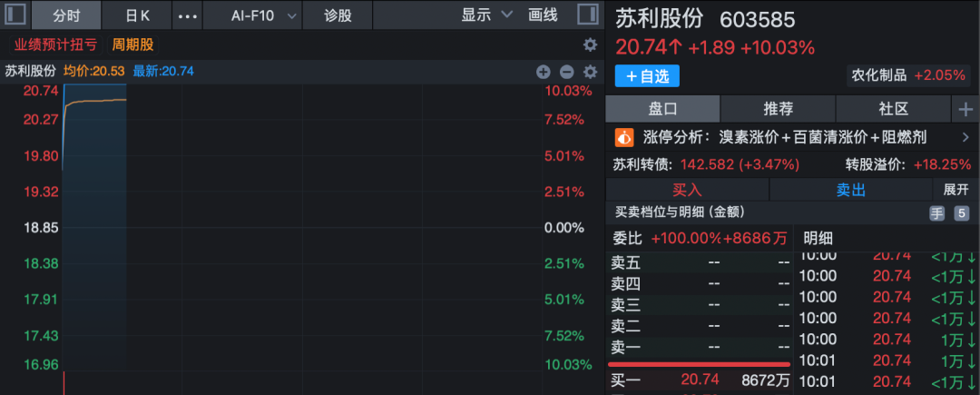Open tags settings gear icon
980x395 pixels.
pyautogui.click(x=590, y=45)
